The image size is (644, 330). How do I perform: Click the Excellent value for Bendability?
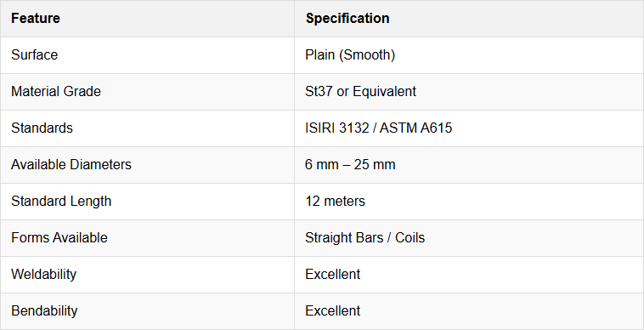click(333, 310)
